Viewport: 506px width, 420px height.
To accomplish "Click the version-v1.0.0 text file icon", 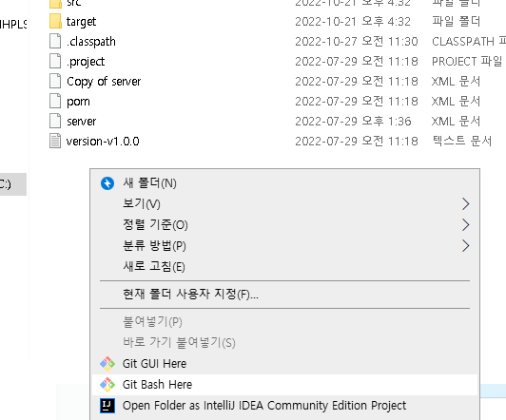I will pos(55,142).
